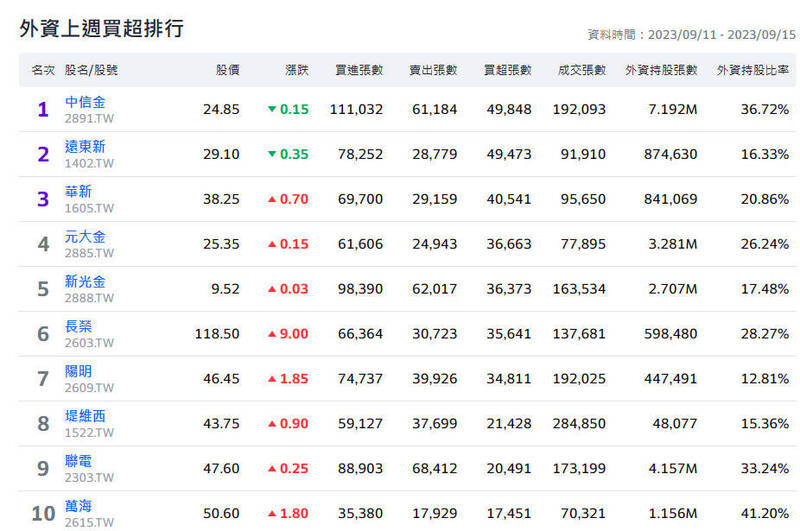Select the stock code 2615.TW
This screenshot has height=531, width=800.
(x=89, y=522)
